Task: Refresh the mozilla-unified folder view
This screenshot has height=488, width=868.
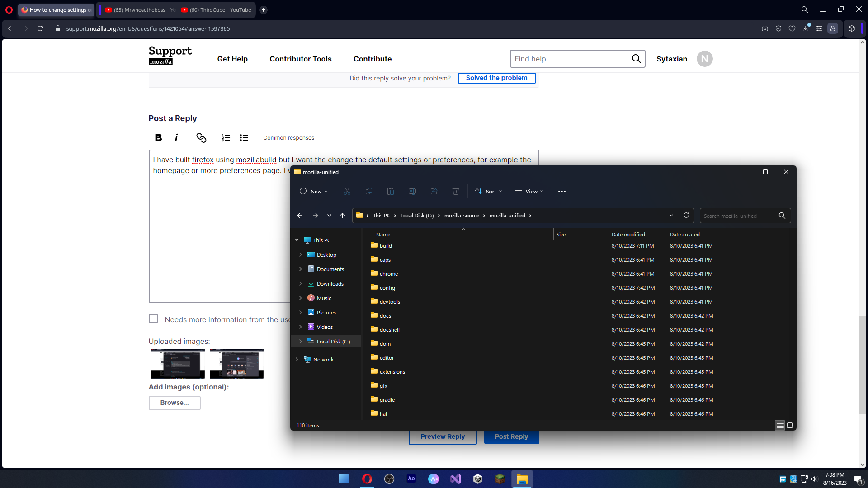Action: tap(686, 215)
